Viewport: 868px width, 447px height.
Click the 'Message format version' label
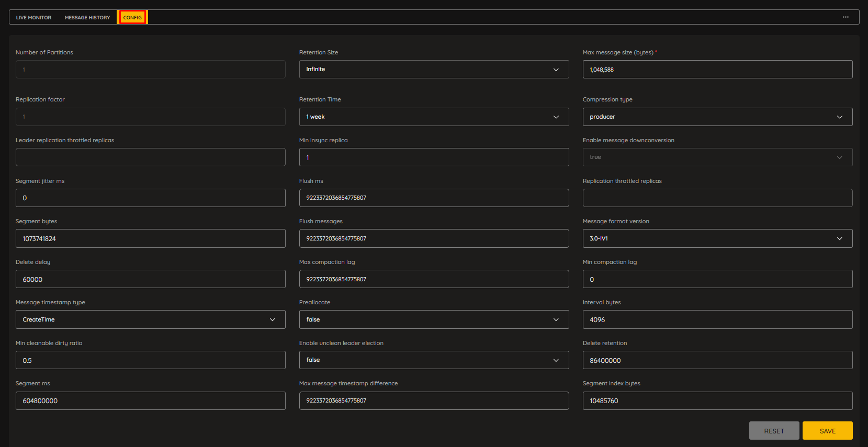(616, 221)
